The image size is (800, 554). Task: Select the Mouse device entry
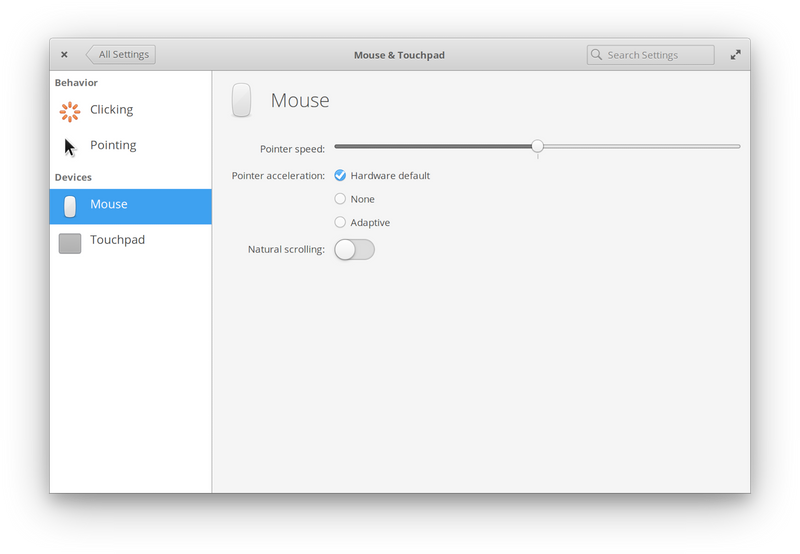131,207
